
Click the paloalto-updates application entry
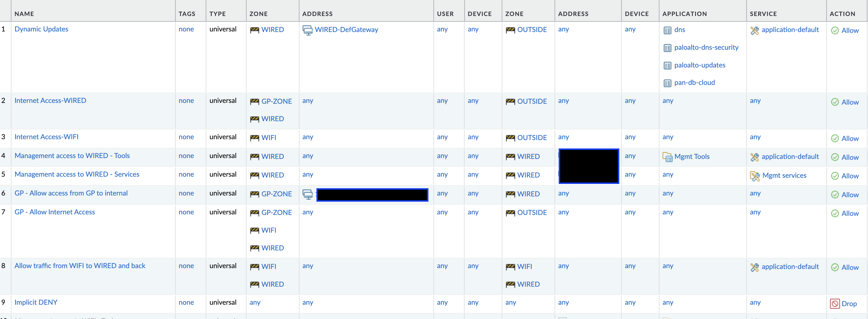click(699, 65)
